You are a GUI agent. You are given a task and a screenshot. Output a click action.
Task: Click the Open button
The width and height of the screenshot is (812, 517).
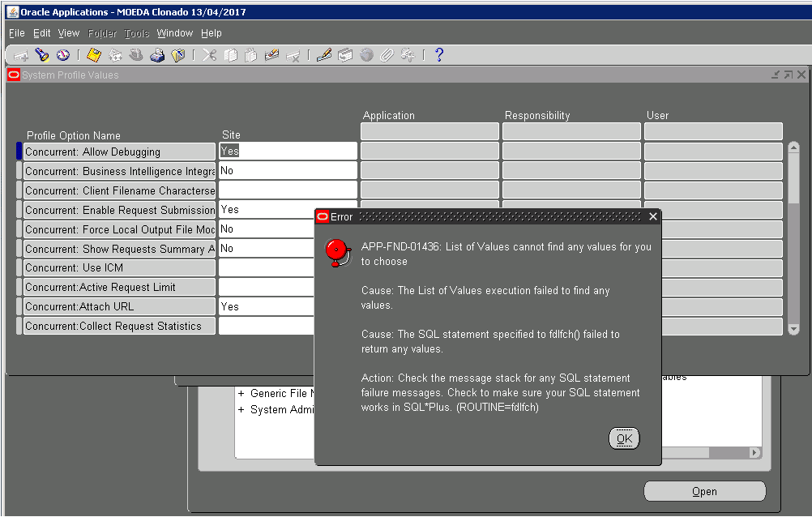pos(704,491)
